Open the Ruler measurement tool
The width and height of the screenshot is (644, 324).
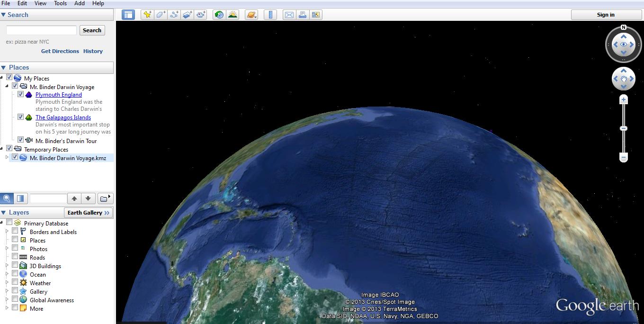270,15
